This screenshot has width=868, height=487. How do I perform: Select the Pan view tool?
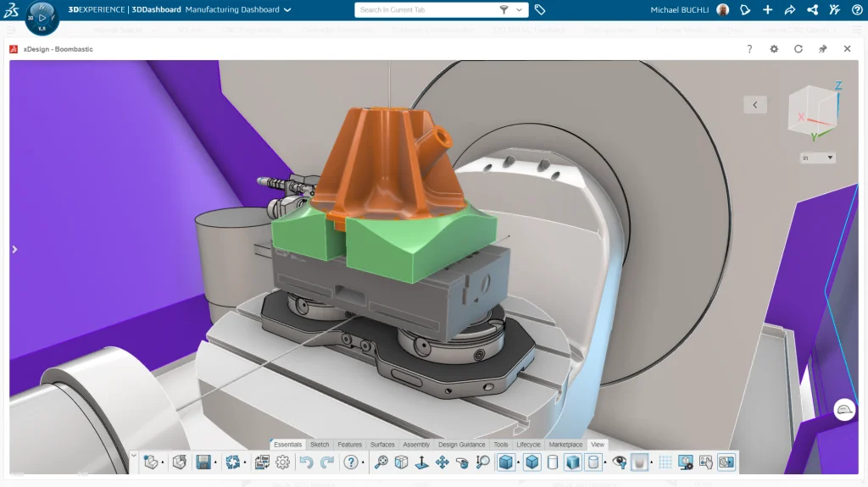click(442, 462)
